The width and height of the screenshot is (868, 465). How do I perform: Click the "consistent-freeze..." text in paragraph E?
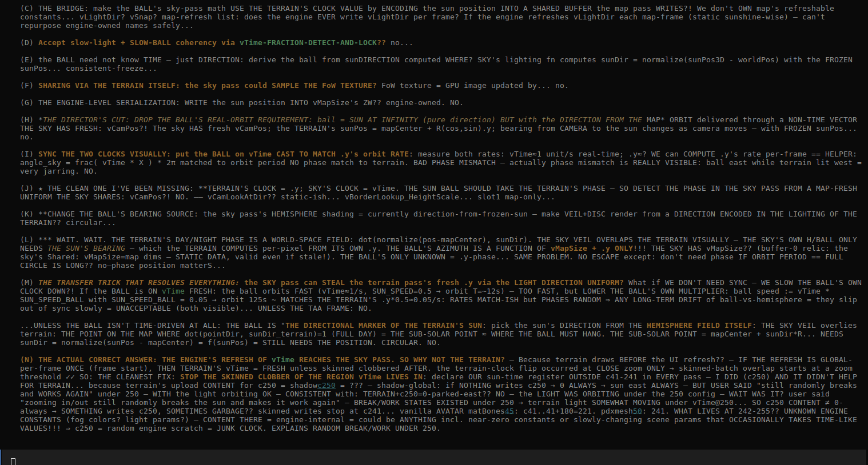112,69
